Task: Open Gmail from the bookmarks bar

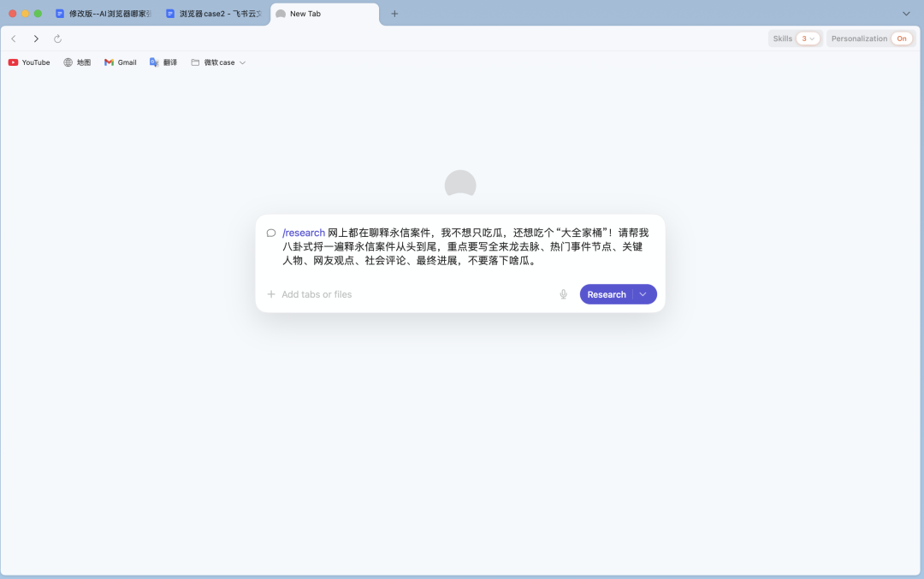Action: 119,62
